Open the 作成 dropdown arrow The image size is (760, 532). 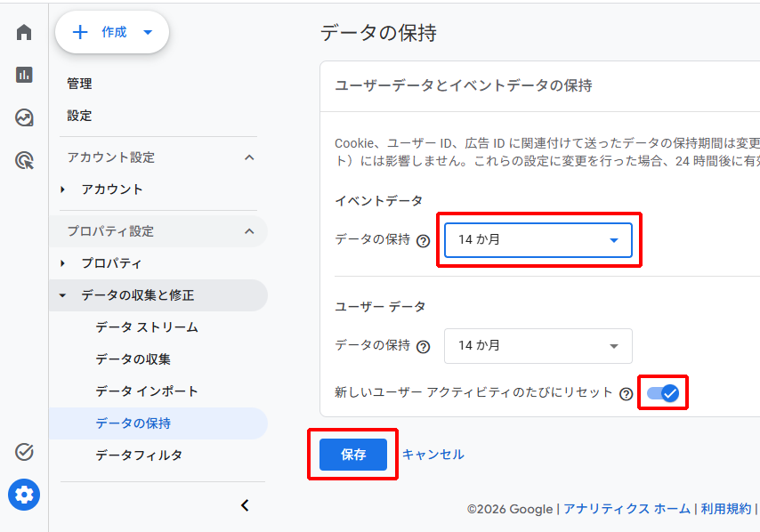point(148,32)
